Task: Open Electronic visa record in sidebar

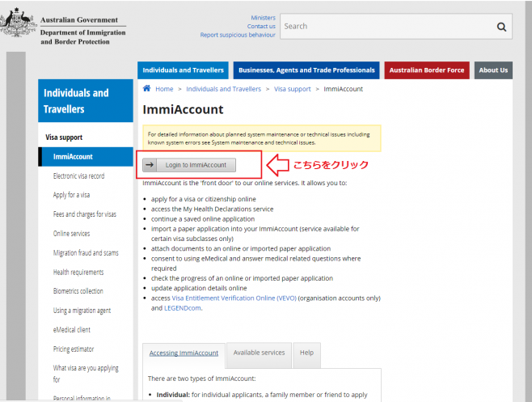Action: coord(78,176)
